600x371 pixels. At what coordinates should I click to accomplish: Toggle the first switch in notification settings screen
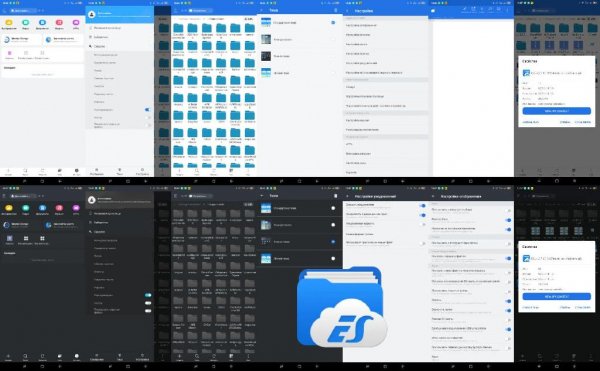[x=422, y=206]
